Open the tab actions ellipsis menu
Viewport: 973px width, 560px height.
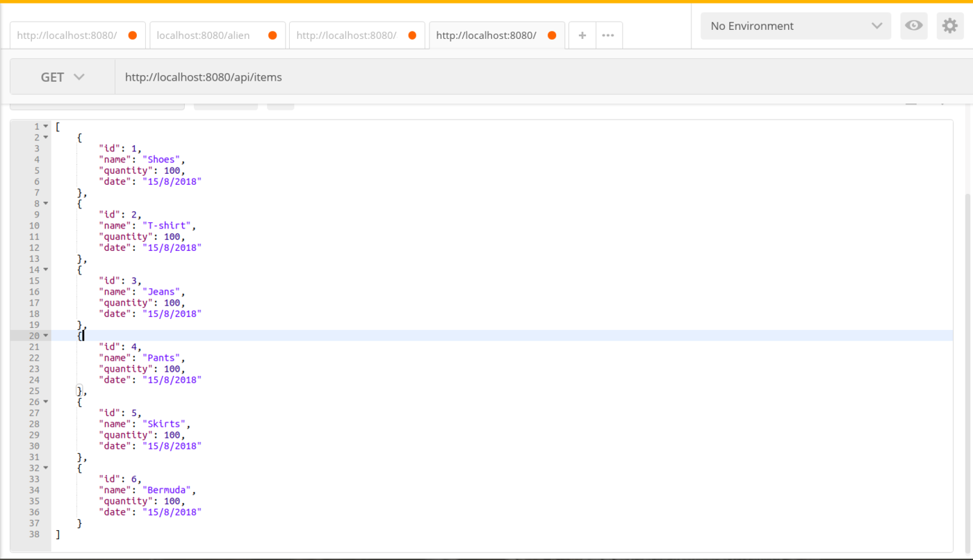608,35
